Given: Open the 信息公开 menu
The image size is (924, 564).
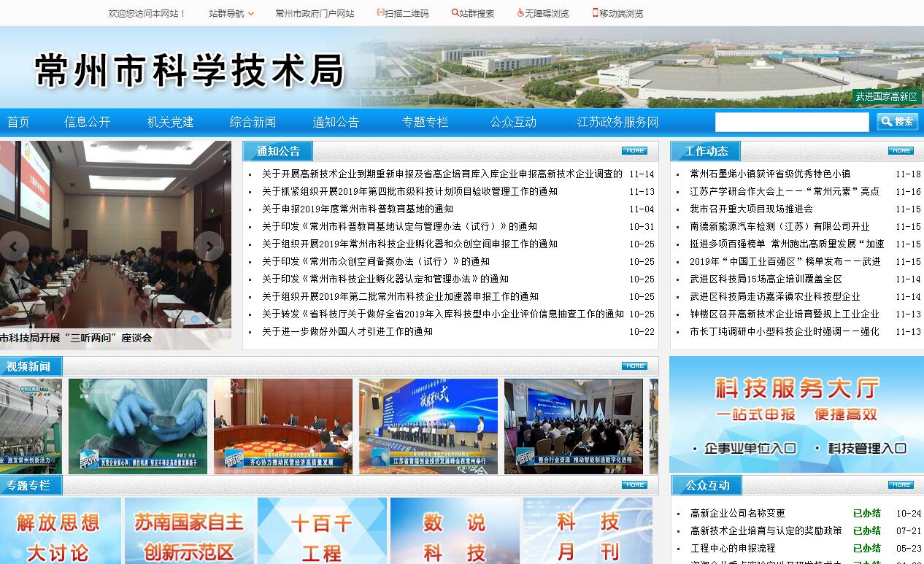Looking at the screenshot, I should [x=88, y=122].
